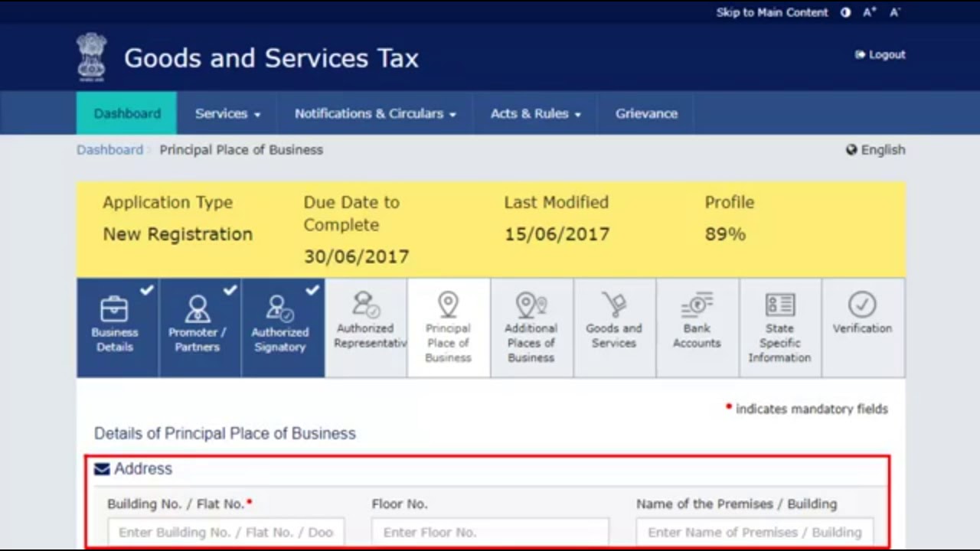Click the briefcase icon for Business Details
980x551 pixels.
pyautogui.click(x=115, y=309)
